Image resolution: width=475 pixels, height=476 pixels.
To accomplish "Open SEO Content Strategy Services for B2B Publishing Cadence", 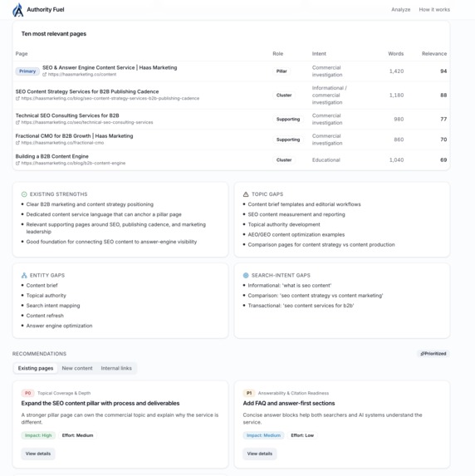I will tap(87, 91).
